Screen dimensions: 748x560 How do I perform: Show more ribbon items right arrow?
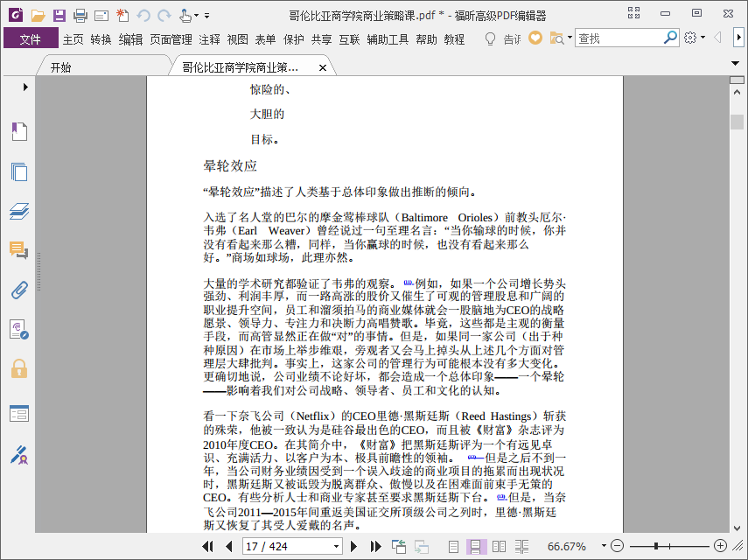[738, 38]
